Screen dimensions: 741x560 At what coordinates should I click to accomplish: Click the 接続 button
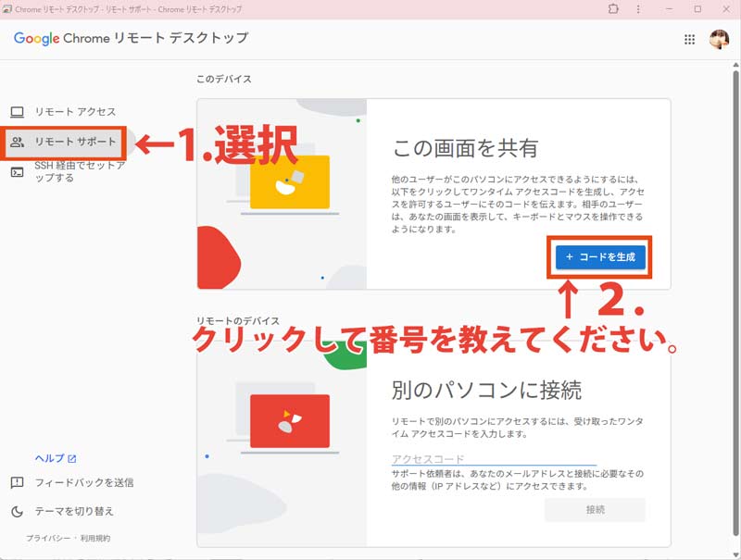(595, 509)
